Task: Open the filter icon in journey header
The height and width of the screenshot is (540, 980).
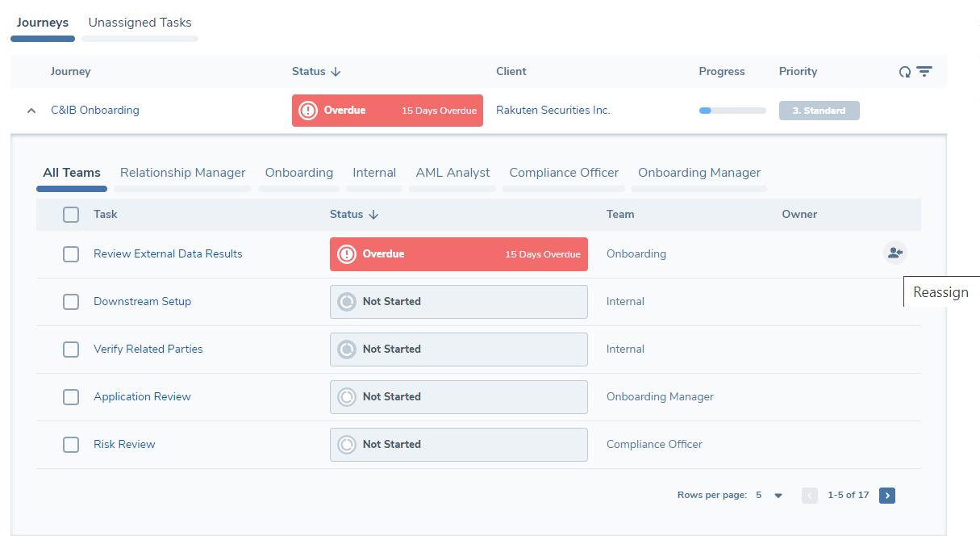Action: (x=924, y=72)
